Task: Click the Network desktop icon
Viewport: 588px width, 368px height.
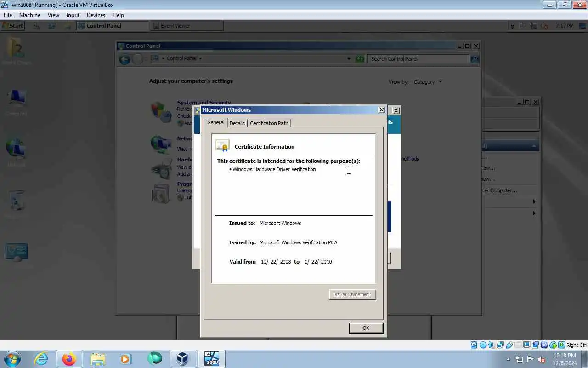Action: tap(17, 149)
